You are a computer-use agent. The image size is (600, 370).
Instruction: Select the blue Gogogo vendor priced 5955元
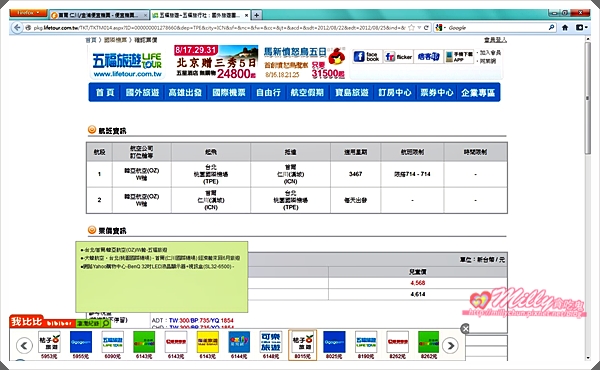coord(81,345)
